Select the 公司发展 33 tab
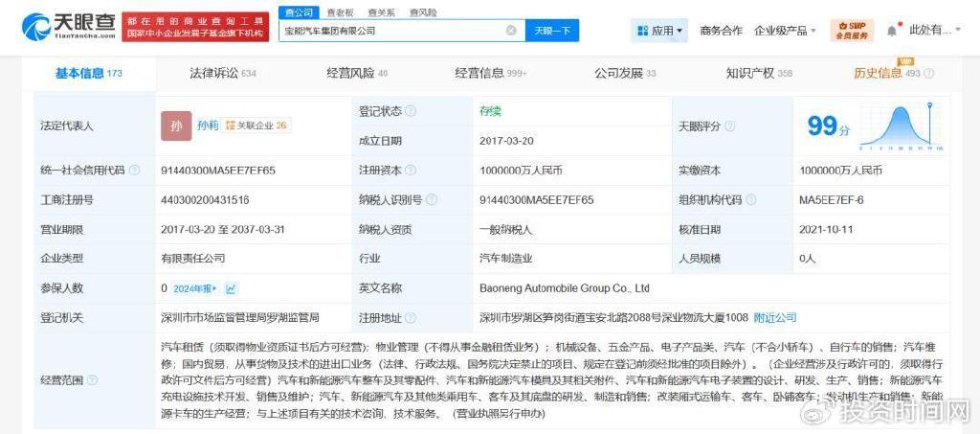 click(625, 73)
